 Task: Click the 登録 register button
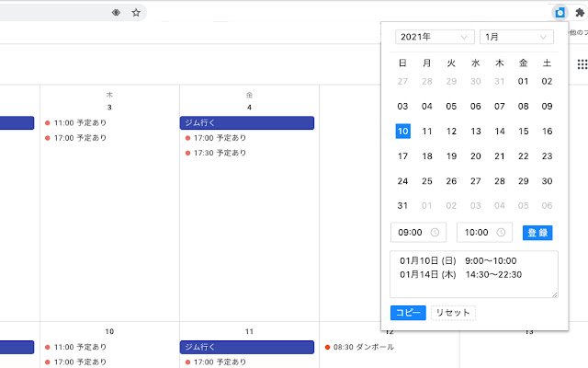537,233
